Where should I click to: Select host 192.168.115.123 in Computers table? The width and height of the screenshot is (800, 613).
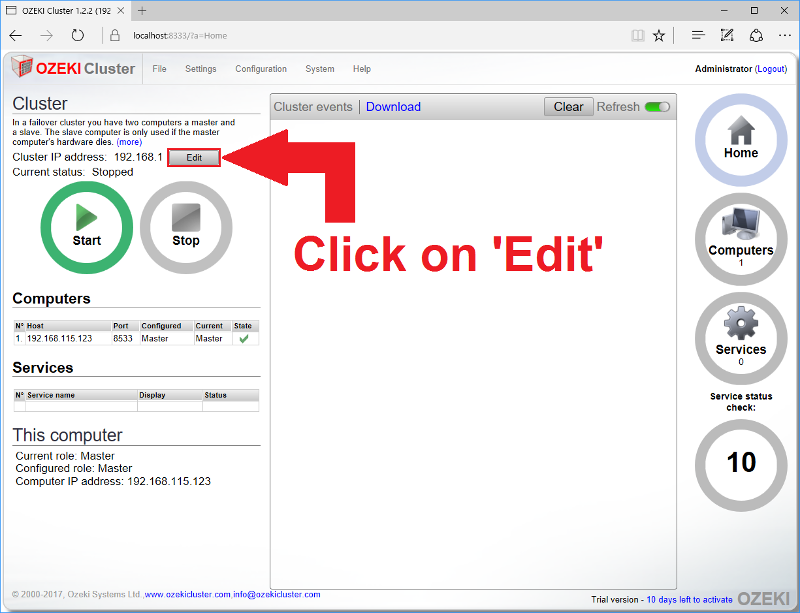60,338
